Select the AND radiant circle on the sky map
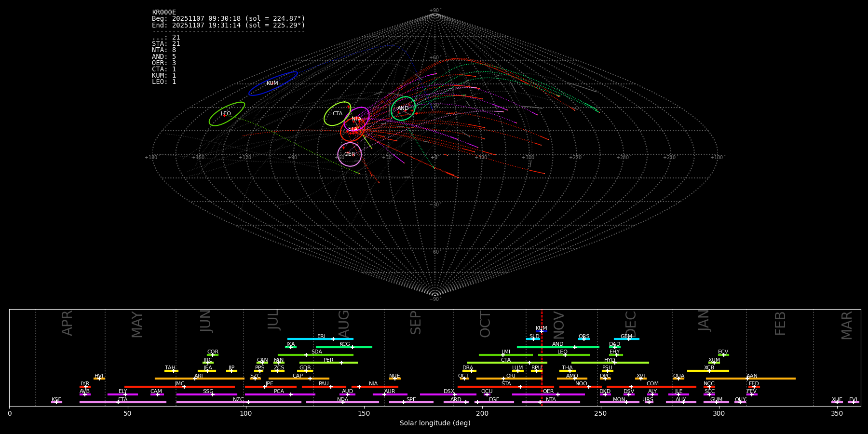Screen dimensions: 868x434 point(403,108)
